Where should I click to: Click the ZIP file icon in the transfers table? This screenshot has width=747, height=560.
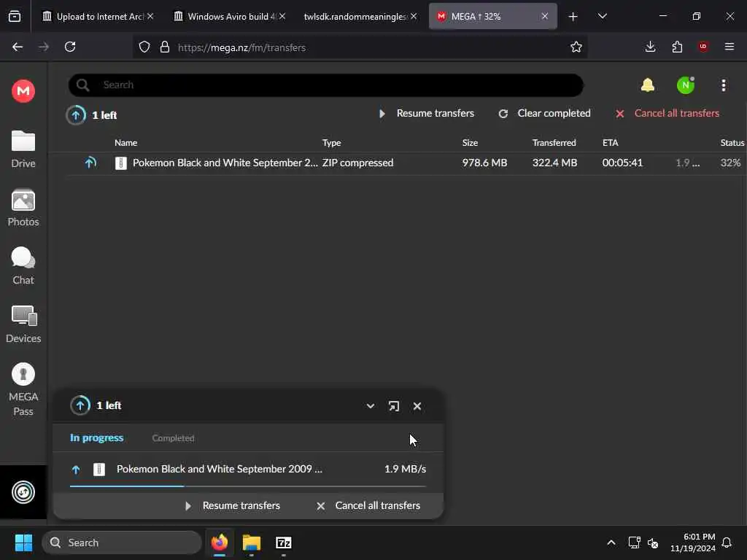click(x=121, y=163)
